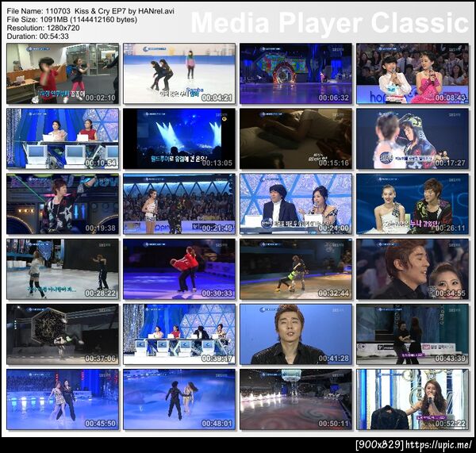476x453 pixels.
Task: Pick the thumbnail stamped 00:43:39
Action: point(413,334)
